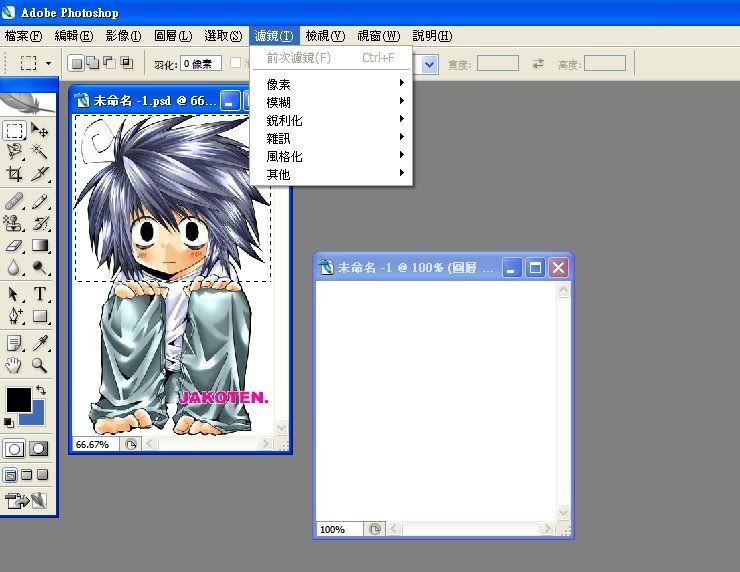Select the Type tool

pyautogui.click(x=40, y=294)
